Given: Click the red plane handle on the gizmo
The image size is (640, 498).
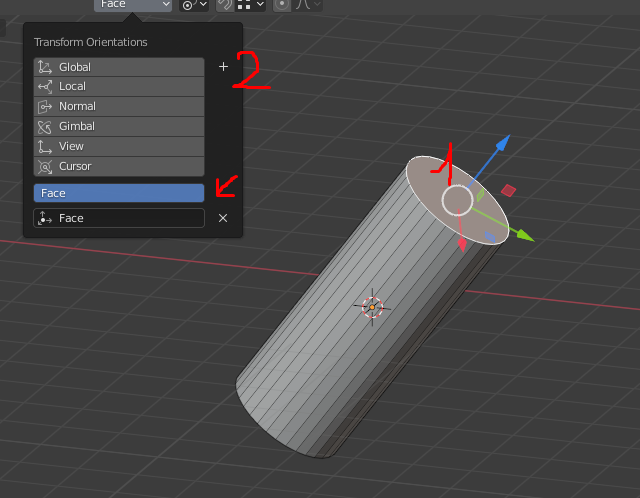Looking at the screenshot, I should [508, 190].
